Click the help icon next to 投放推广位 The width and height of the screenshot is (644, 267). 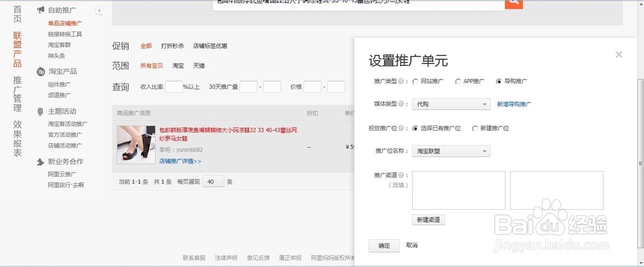click(401, 129)
